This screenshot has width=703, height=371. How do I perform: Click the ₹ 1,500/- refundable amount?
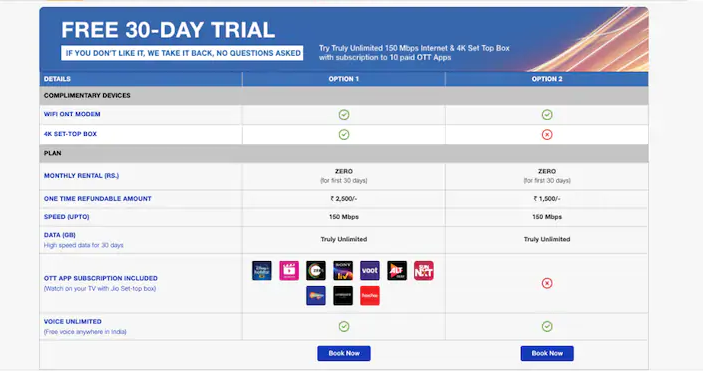point(547,198)
